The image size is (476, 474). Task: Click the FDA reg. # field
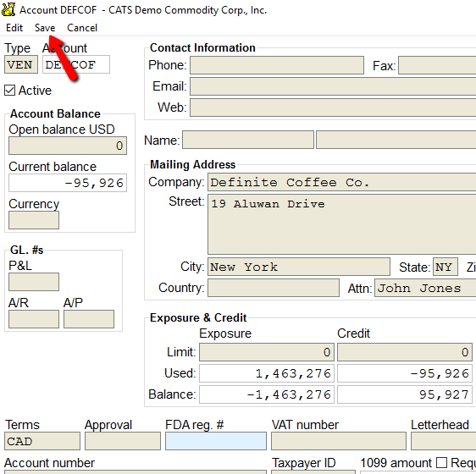coord(216,441)
